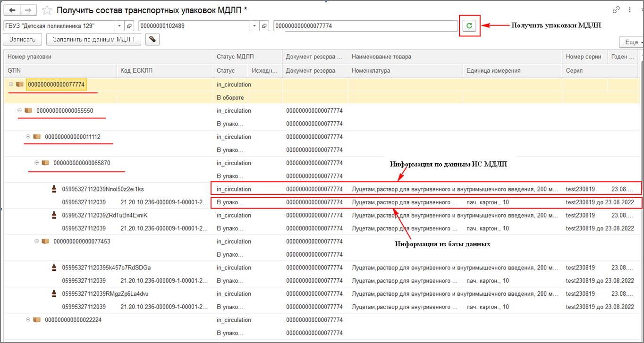Click box icon of package 000000000000077774
The image size is (644, 343).
tap(20, 84)
